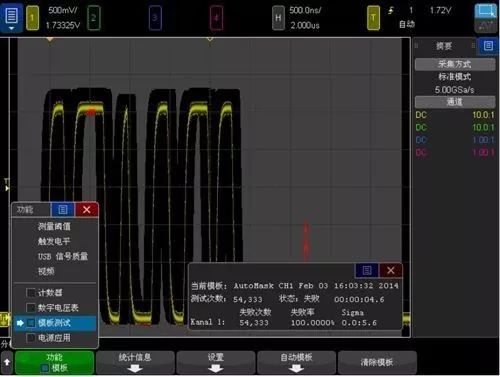Screen dimensions: 500x377
Task: Toggle the 数字电压表 checkbox
Action: pos(31,308)
